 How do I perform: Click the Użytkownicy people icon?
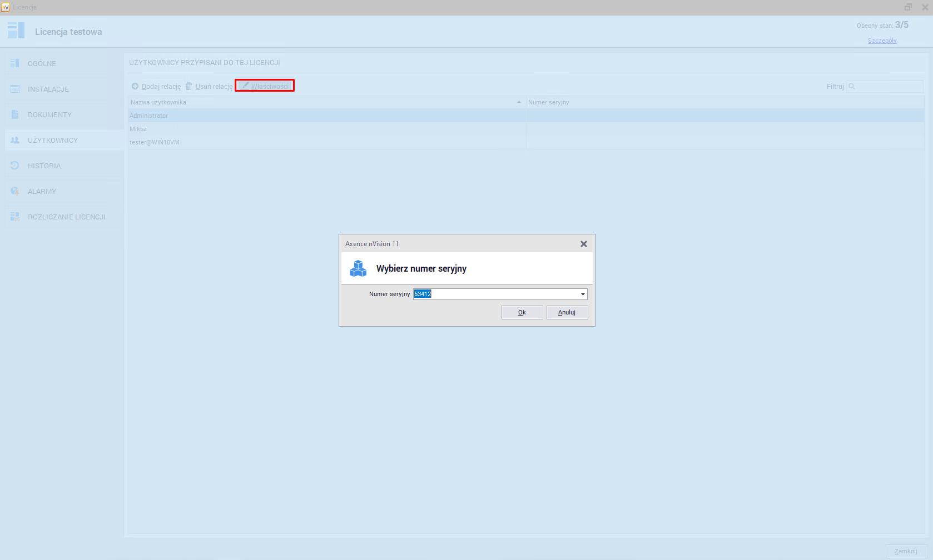click(x=15, y=140)
